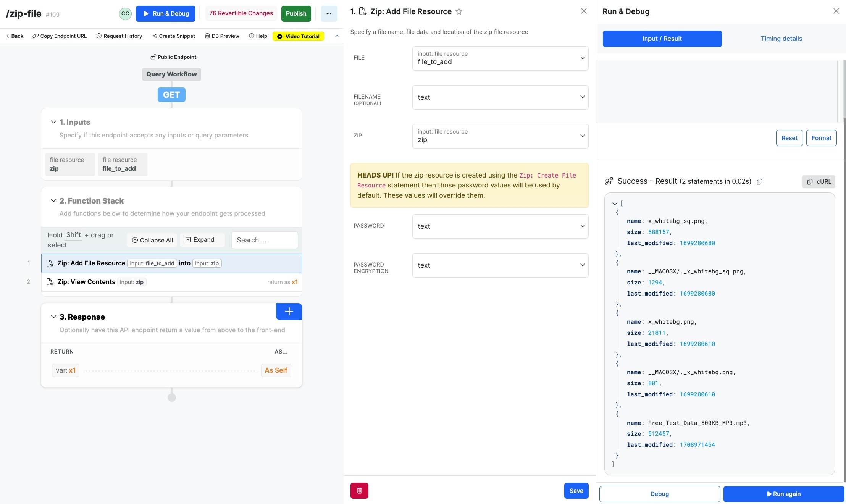Select the Input / Result tab
Viewport: 846px width, 504px height.
[662, 39]
